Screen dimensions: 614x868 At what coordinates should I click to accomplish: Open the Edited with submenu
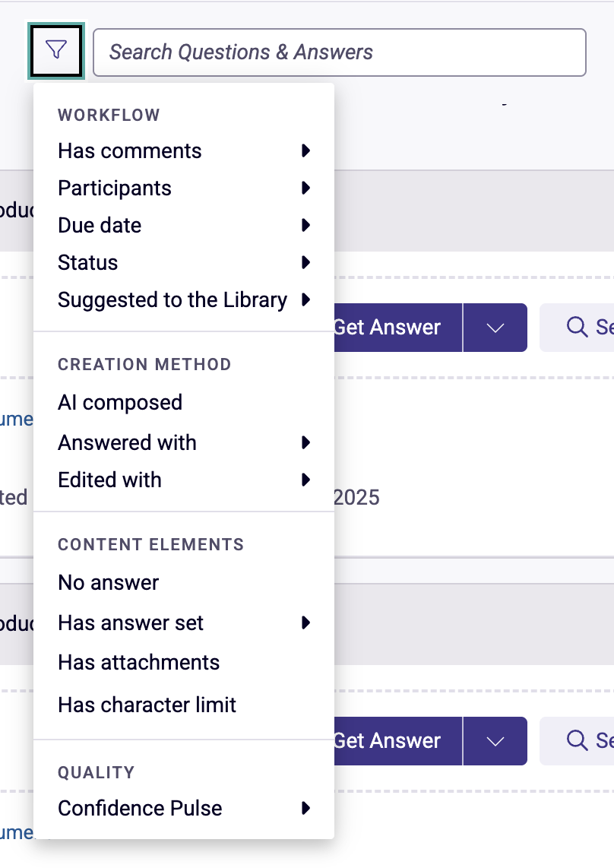coord(184,480)
